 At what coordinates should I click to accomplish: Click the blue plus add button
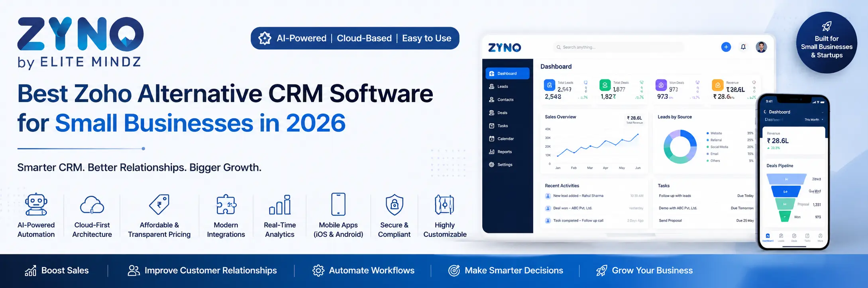[x=726, y=47]
